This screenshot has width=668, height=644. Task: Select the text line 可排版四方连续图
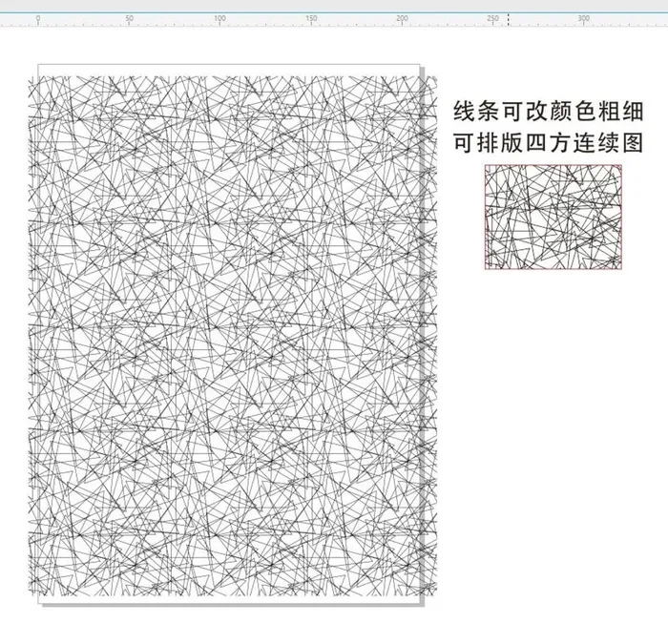pyautogui.click(x=547, y=142)
